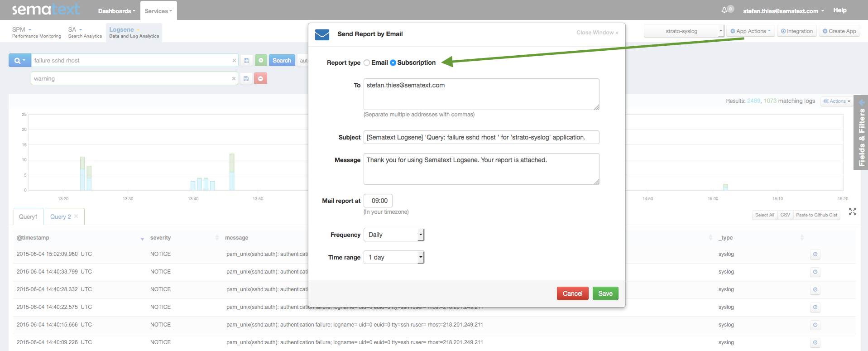Click the Mail report at time field

click(378, 201)
